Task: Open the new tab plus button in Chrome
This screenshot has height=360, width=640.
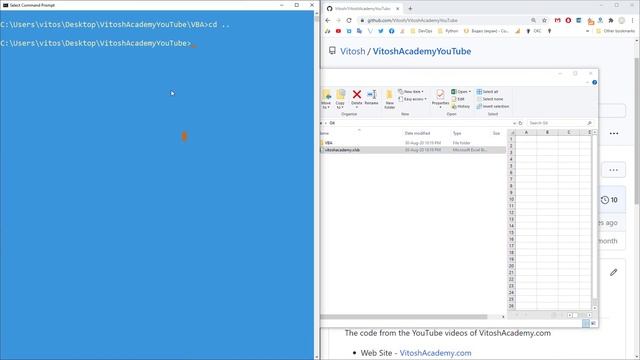Action: (410, 8)
